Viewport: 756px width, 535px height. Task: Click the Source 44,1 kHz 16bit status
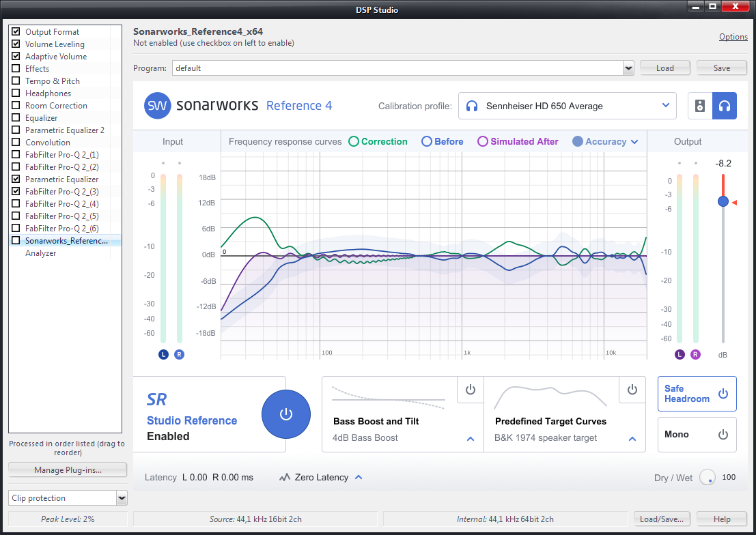point(255,519)
